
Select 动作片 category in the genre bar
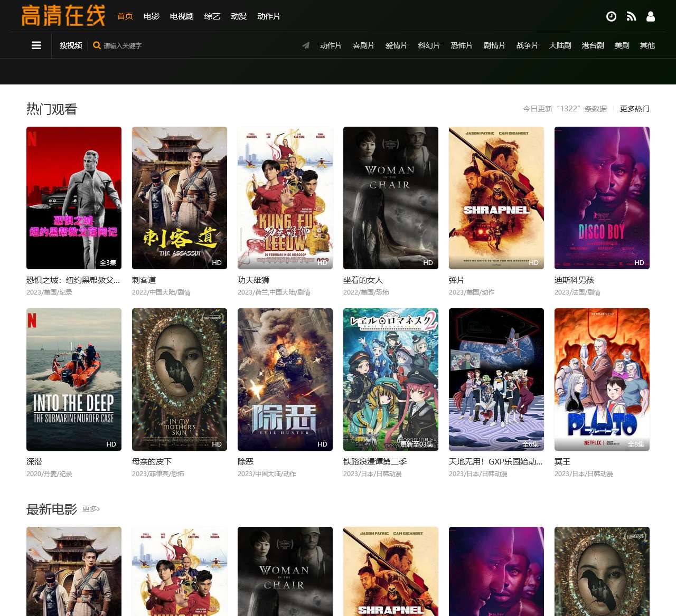coord(331,45)
